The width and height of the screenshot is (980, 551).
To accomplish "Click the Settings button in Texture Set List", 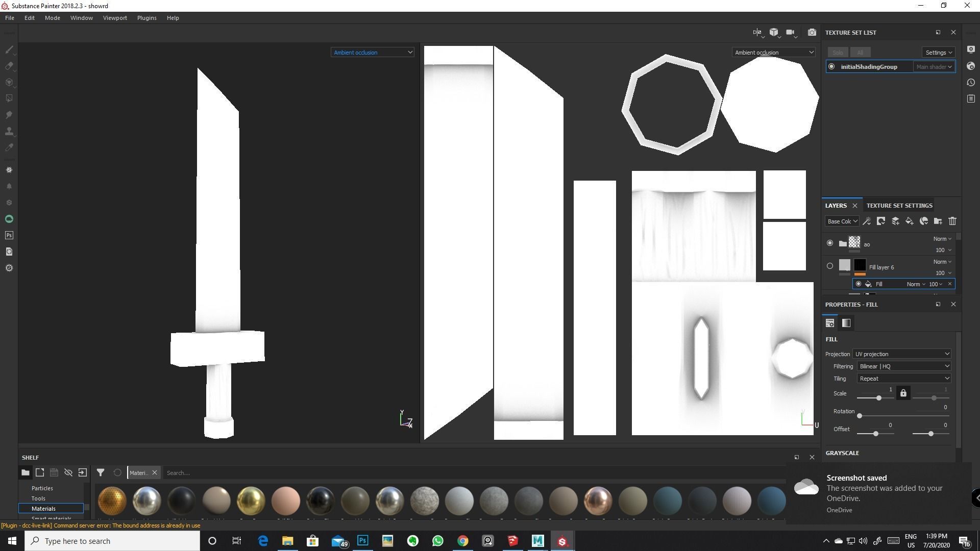I will (x=939, y=53).
